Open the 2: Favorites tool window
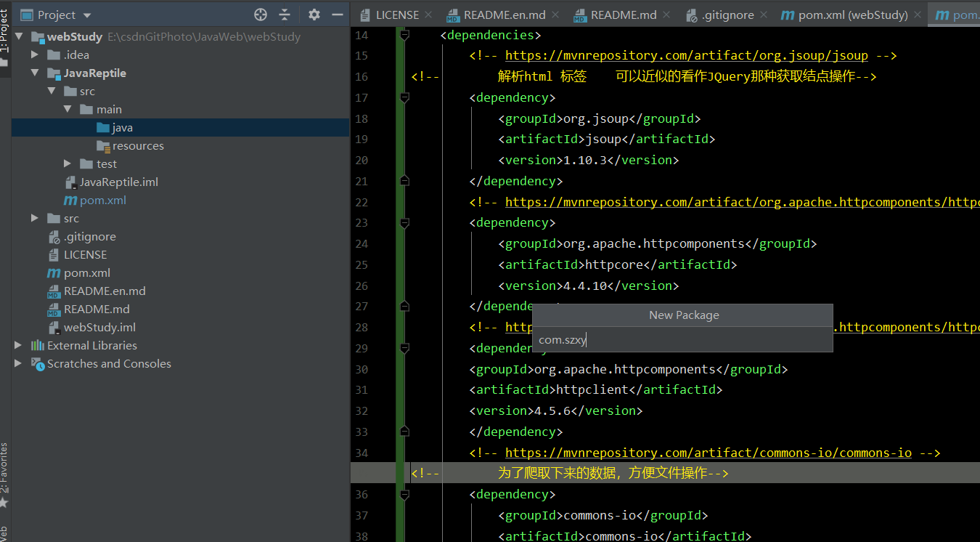This screenshot has width=980, height=542. tap(5, 474)
